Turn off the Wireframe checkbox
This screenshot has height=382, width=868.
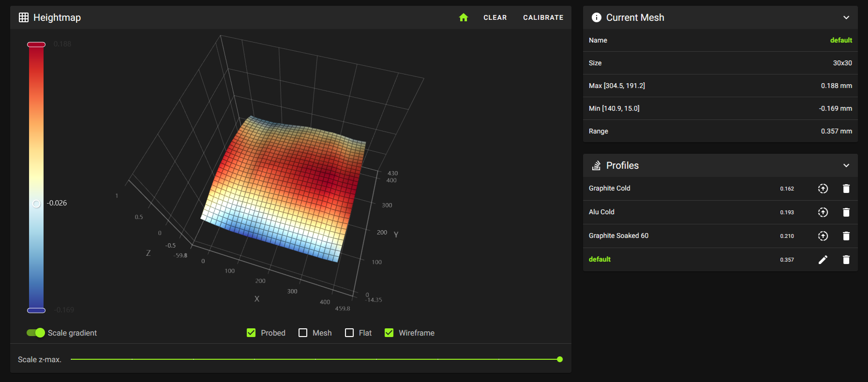coord(389,333)
